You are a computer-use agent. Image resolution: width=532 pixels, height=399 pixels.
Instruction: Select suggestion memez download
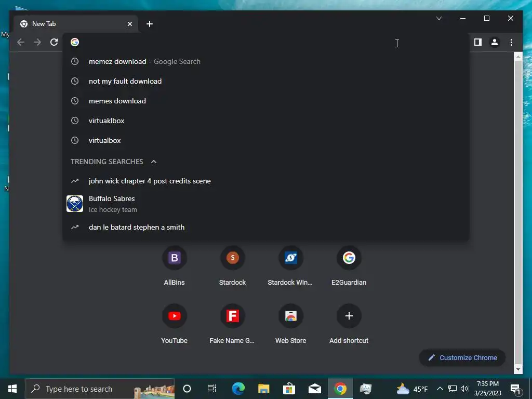(x=266, y=61)
